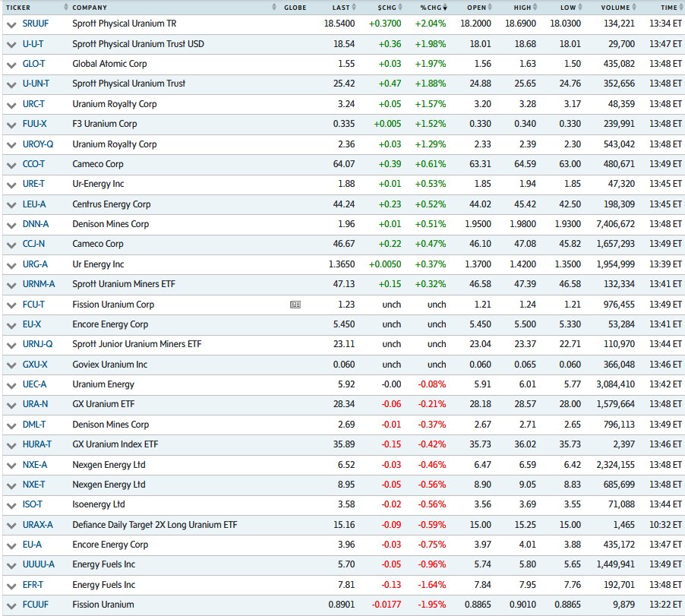Screen dimensions: 685x616
Task: Sort by the LAST column sort arrows
Action: 354,7
